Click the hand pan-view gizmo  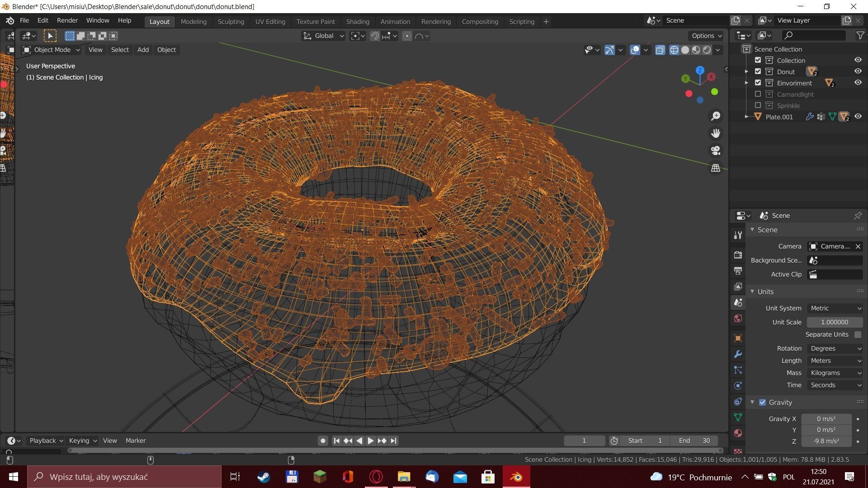716,133
